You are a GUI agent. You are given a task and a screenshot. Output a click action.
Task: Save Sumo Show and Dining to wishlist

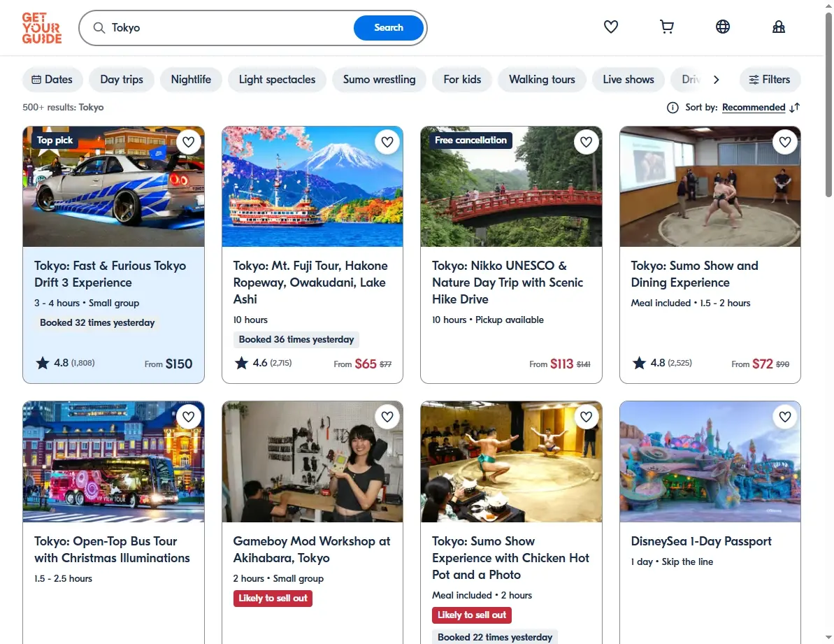[785, 142]
